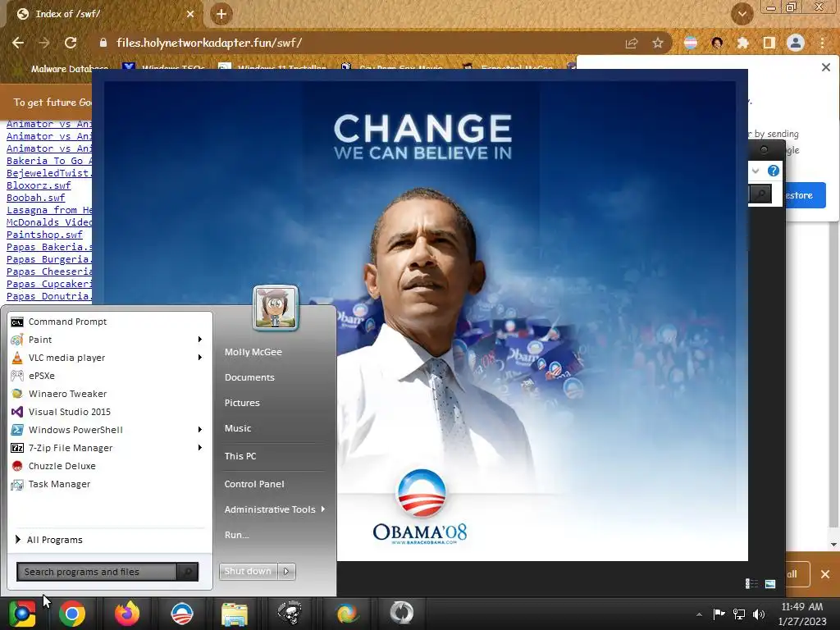This screenshot has height=630, width=840.
Task: Click the Chrome address bar URL
Action: tap(209, 43)
